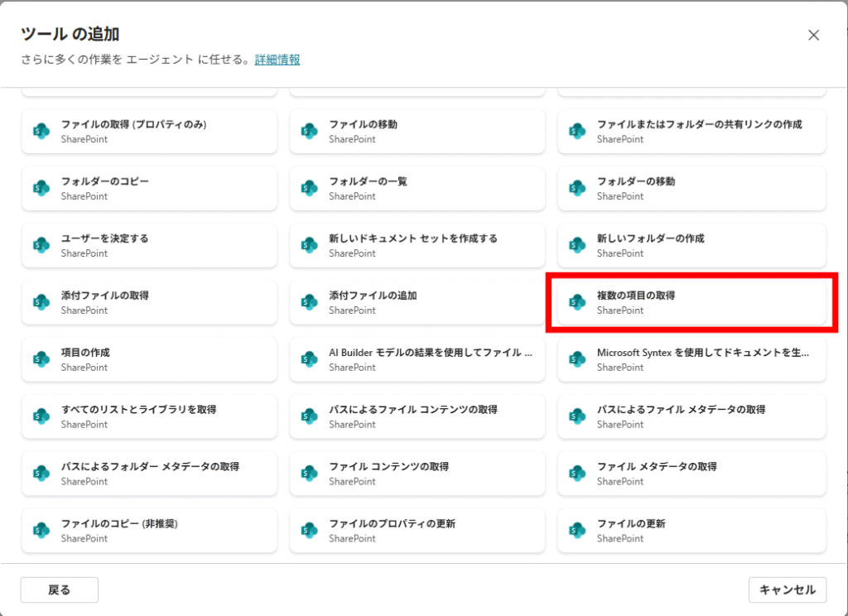The width and height of the screenshot is (848, 616).
Task: Click SharePoint icon on パスによるファイル コンテンツの取得 card
Action: click(x=310, y=416)
